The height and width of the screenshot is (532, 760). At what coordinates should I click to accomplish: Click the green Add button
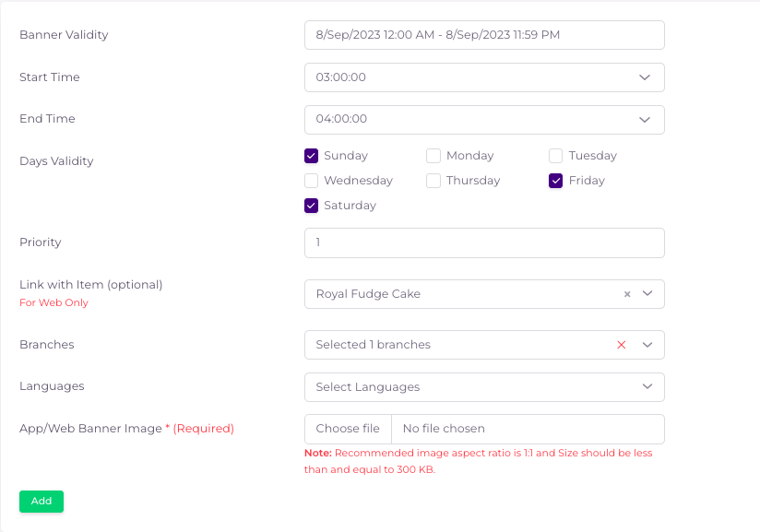pos(42,502)
